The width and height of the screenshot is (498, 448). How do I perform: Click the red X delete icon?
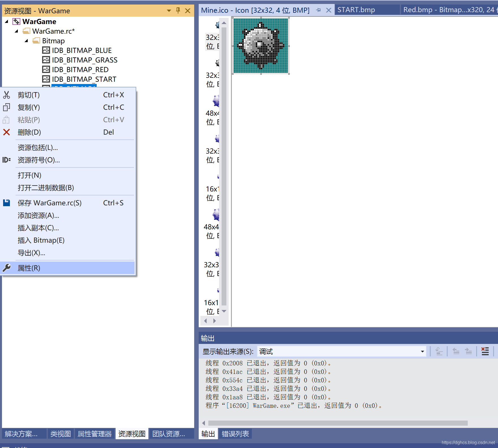(x=7, y=132)
